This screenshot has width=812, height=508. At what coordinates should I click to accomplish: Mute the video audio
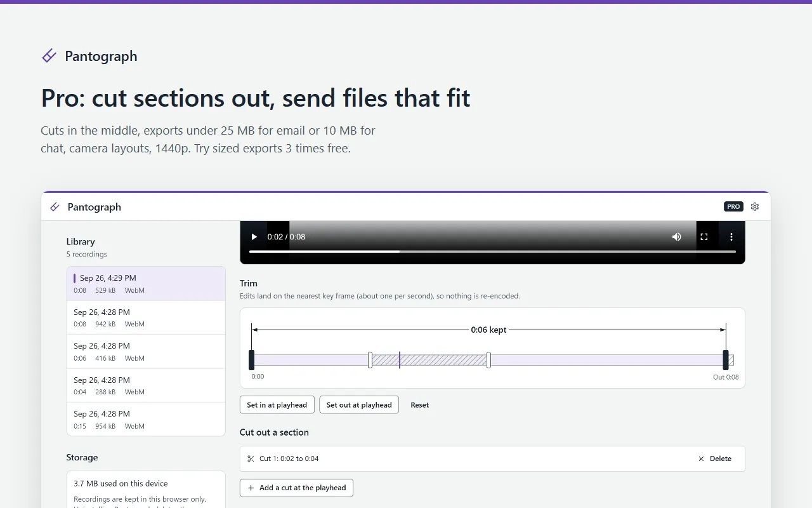click(x=677, y=237)
